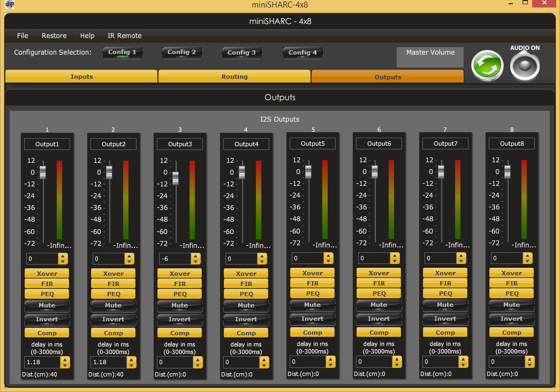Click the Output6 delay stepper arrows
Screen dimensions: 560x392
(x=397, y=361)
